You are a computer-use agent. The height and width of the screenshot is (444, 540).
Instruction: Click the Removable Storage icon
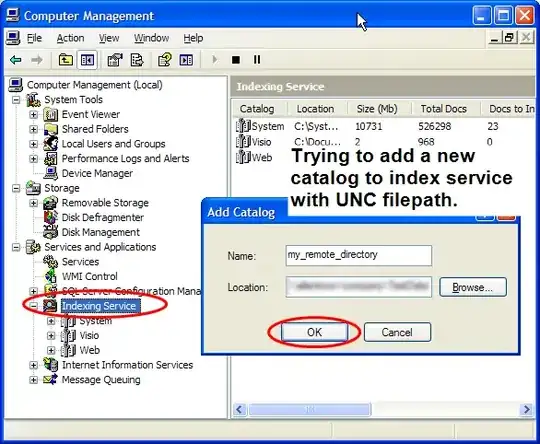[51, 203]
